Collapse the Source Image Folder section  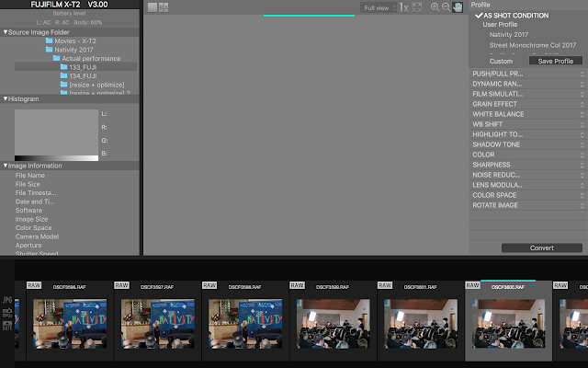coord(6,32)
